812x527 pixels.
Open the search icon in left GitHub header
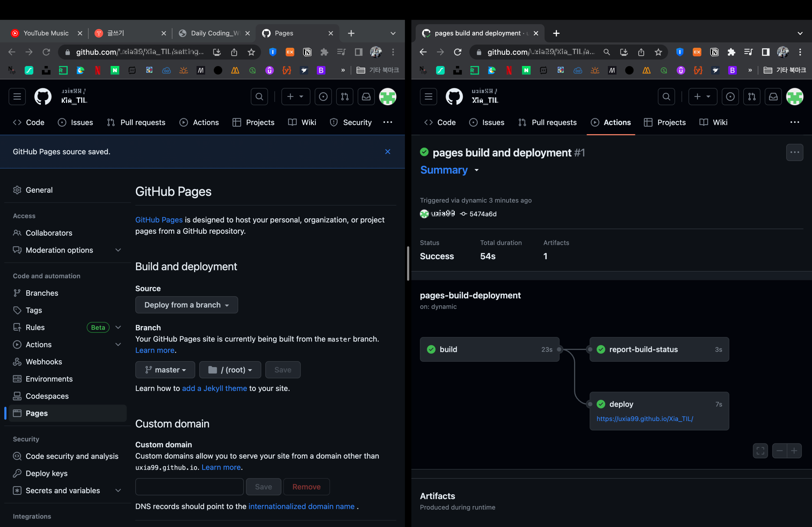259,97
